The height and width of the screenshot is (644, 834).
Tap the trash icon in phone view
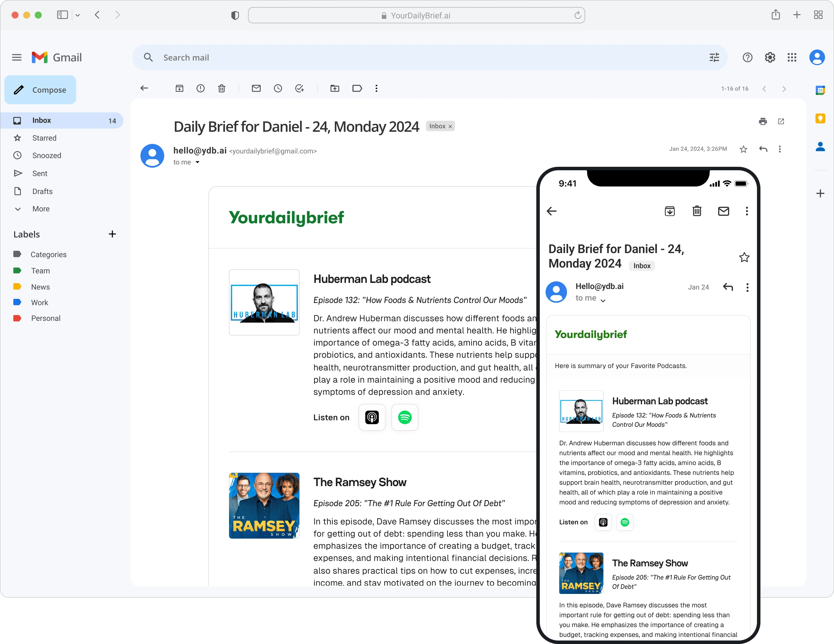697,211
